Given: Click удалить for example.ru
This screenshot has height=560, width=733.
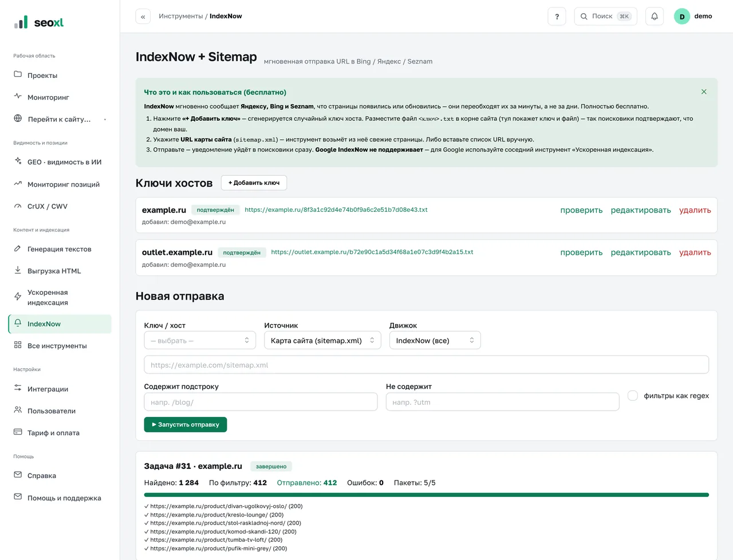Looking at the screenshot, I should [695, 210].
